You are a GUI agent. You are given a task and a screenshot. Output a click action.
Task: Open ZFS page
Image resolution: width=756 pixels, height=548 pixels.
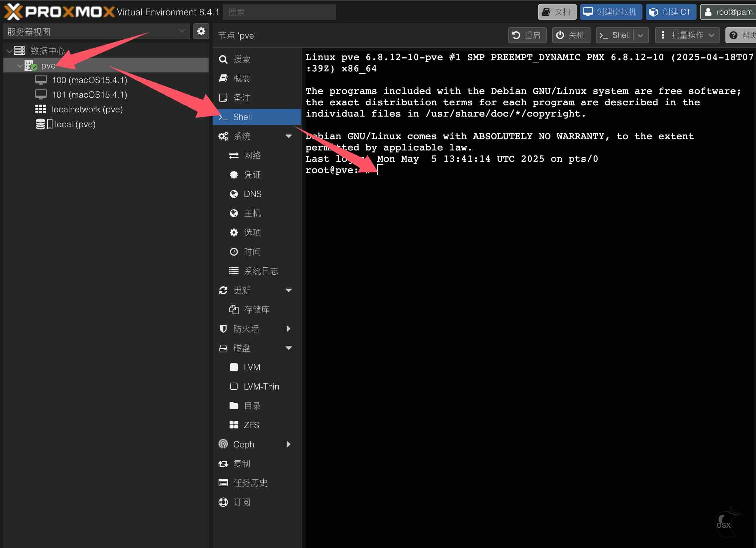click(257, 425)
